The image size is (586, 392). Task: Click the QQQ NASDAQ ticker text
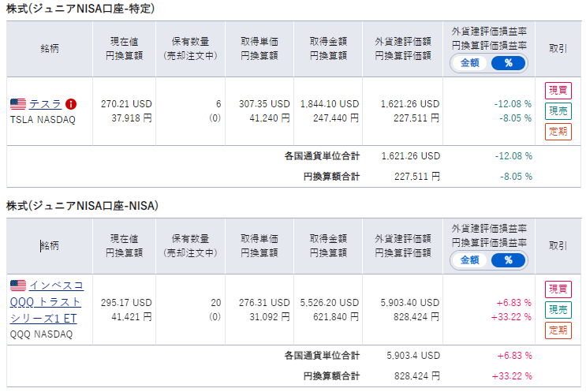click(x=41, y=334)
